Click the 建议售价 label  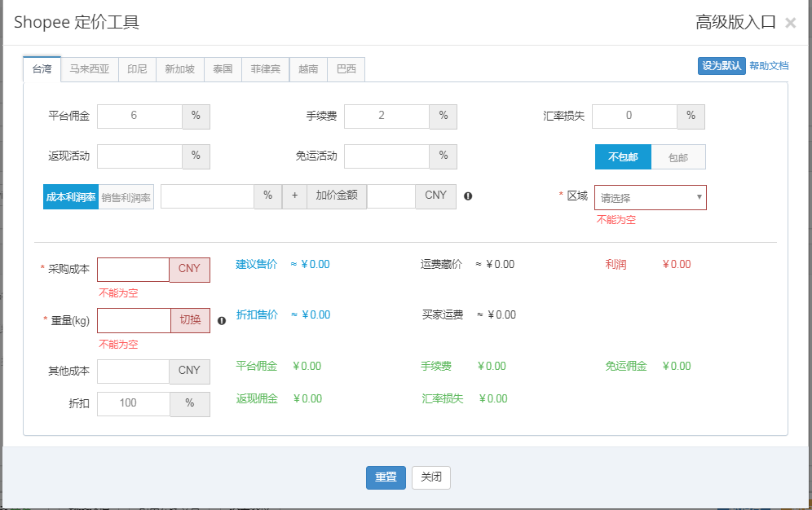click(256, 264)
